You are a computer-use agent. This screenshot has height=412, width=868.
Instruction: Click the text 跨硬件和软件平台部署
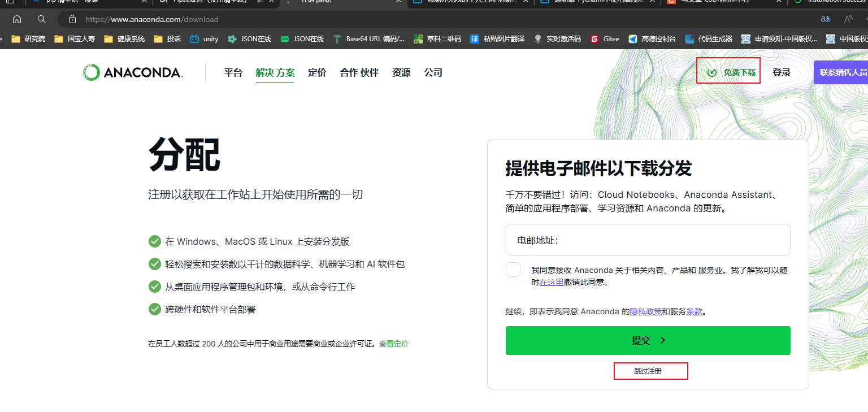tap(210, 310)
